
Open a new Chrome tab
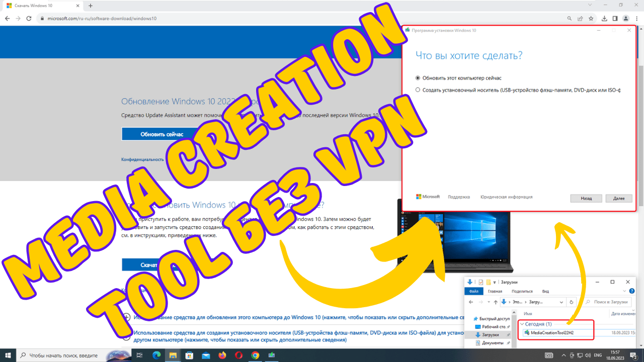point(91,5)
